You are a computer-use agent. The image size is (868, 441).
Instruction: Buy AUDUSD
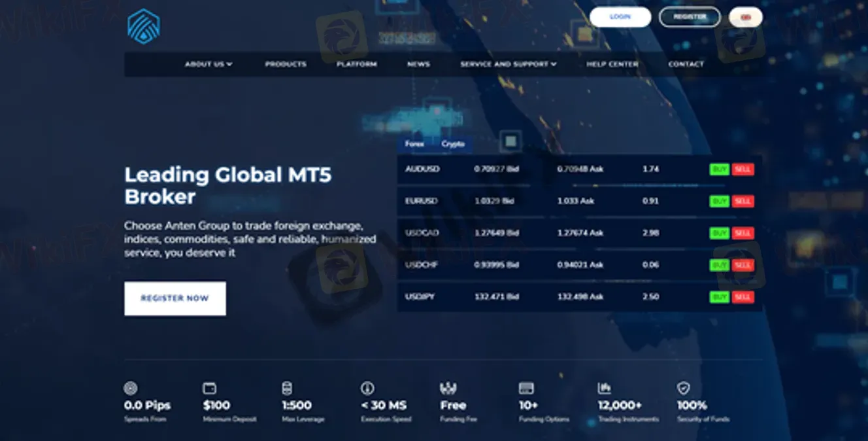pos(720,169)
